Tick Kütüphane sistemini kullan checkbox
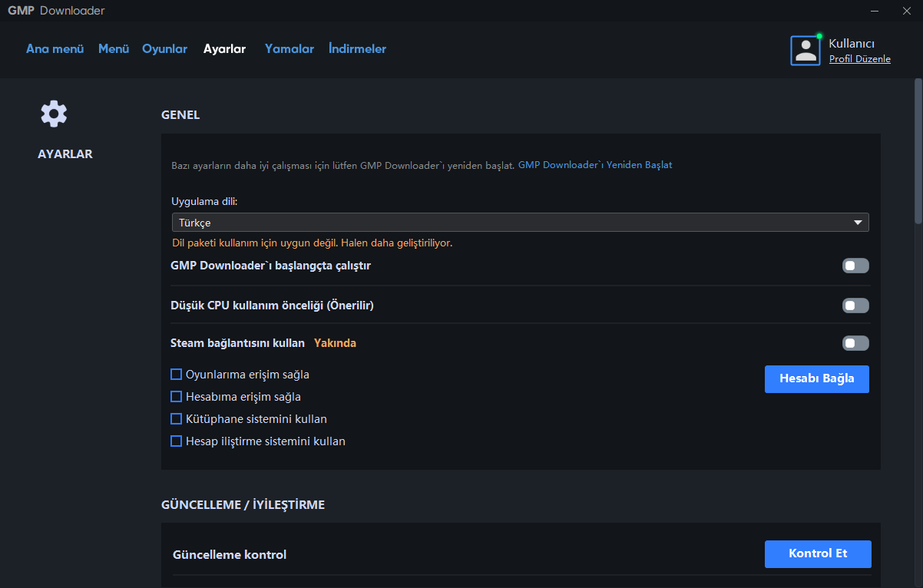Viewport: 923px width, 588px height. click(x=177, y=419)
